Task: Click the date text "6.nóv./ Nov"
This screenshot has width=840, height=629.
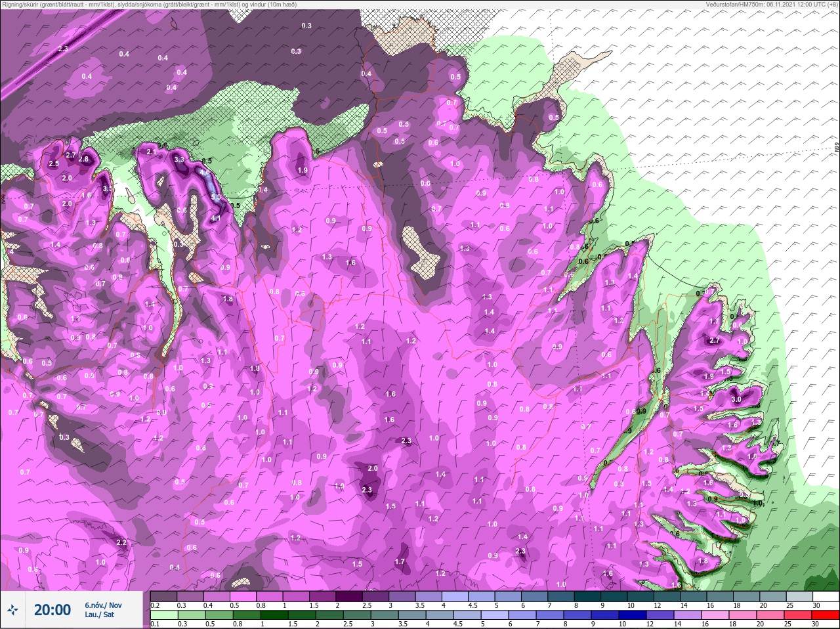Action: [103, 605]
